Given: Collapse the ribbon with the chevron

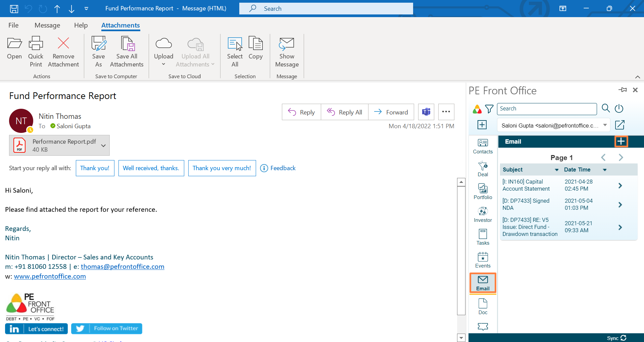Looking at the screenshot, I should pos(638,77).
